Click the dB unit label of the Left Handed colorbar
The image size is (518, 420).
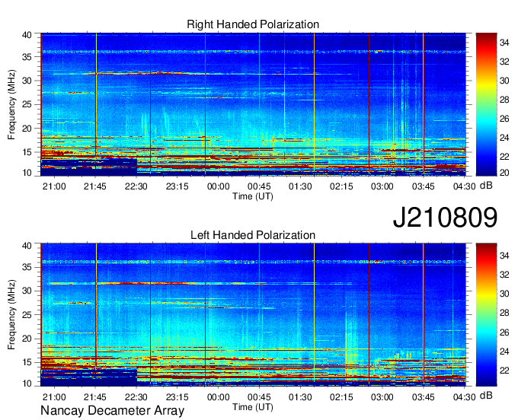(486, 395)
